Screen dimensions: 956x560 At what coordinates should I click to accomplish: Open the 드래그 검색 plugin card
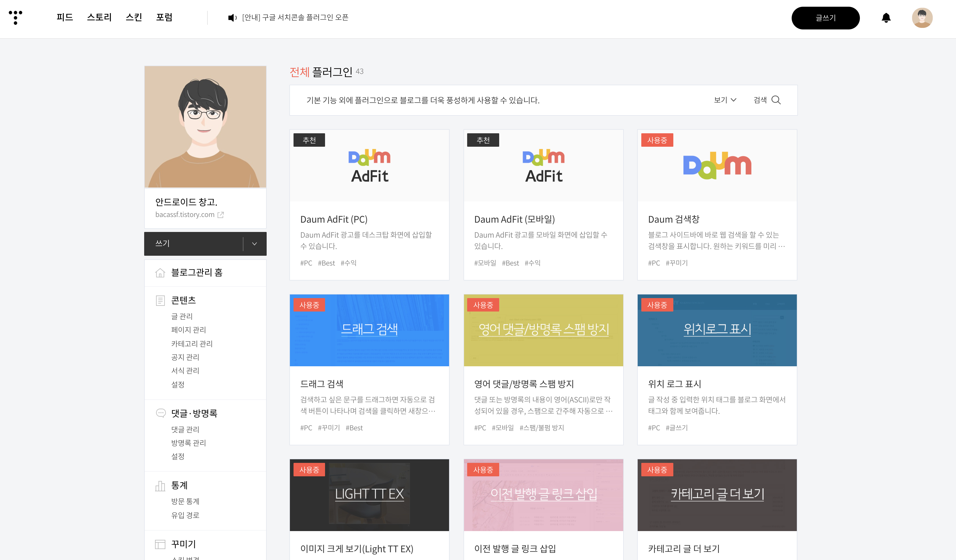[369, 370]
